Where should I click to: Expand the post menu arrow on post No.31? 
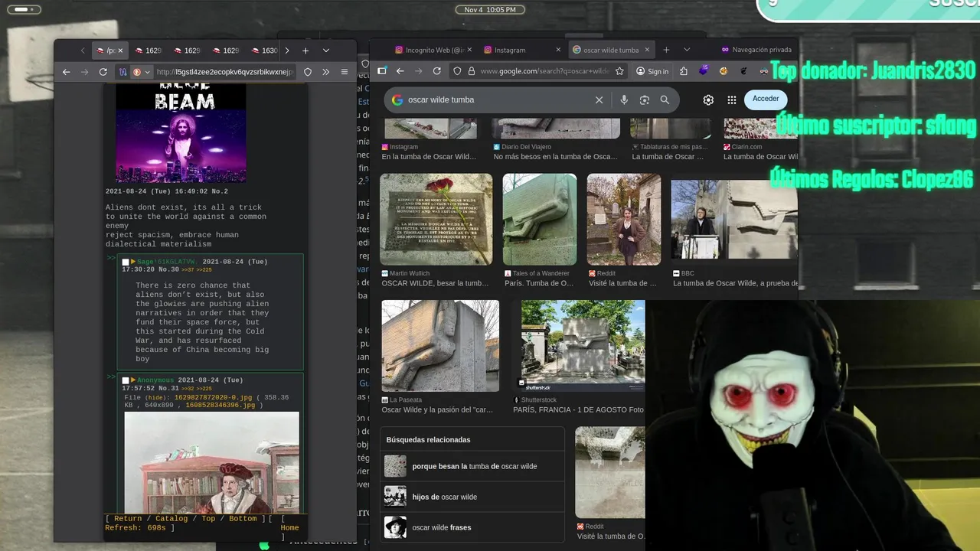point(133,380)
